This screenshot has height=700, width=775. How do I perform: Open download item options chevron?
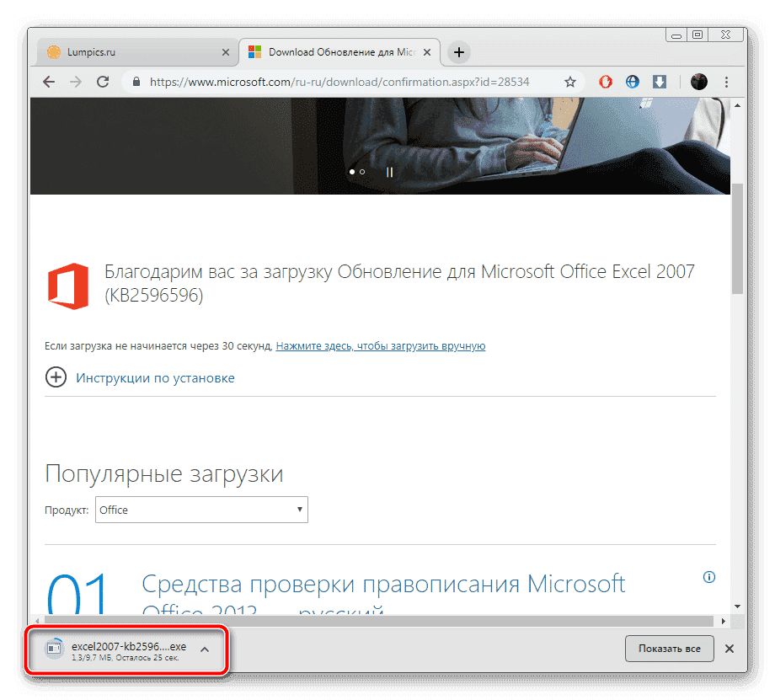tap(204, 649)
